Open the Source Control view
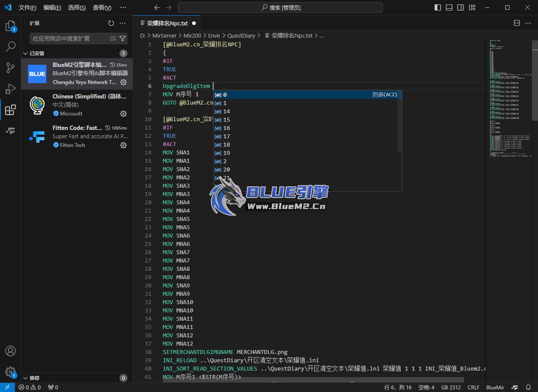538x392 pixels. (x=11, y=68)
